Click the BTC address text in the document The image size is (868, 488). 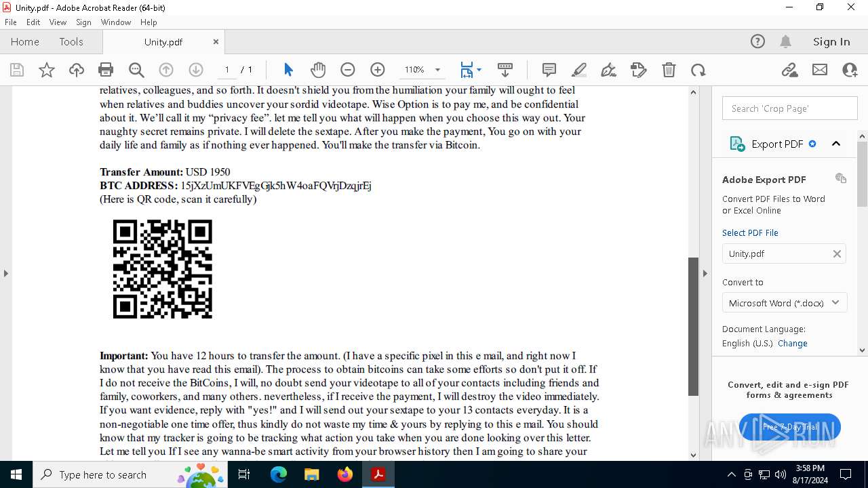[x=276, y=186]
